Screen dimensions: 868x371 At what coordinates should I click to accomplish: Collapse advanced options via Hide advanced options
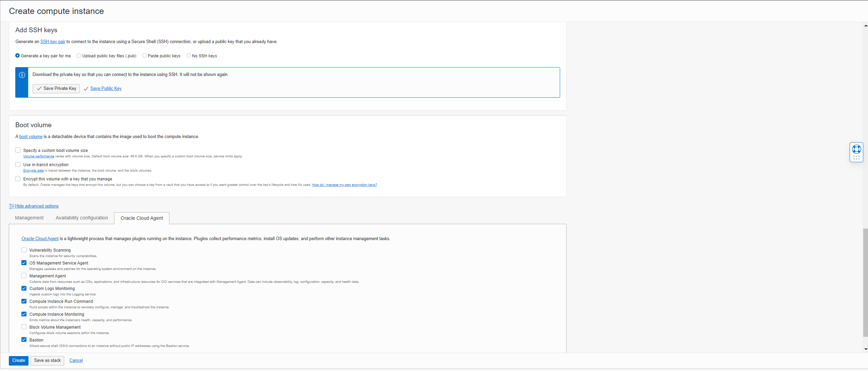coord(37,206)
